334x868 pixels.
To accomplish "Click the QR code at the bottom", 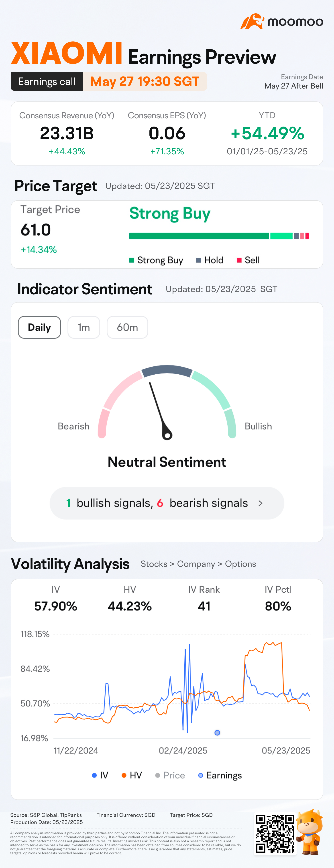I will point(275,834).
